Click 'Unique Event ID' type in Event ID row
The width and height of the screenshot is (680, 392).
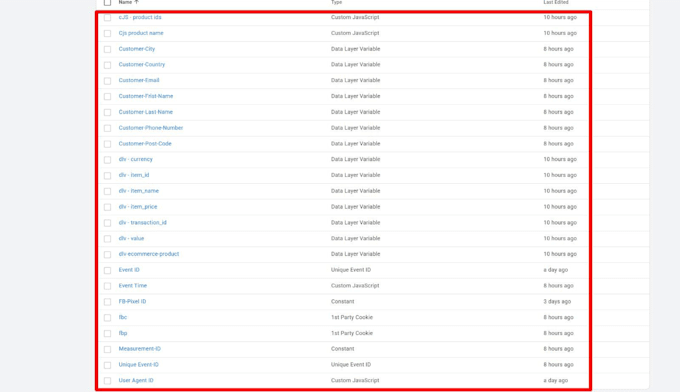(351, 270)
